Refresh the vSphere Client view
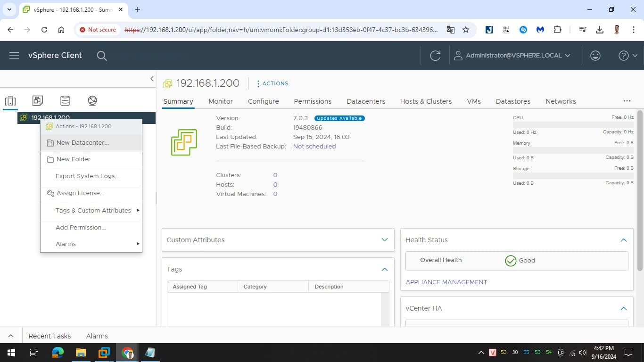Image resolution: width=644 pixels, height=362 pixels. point(435,56)
